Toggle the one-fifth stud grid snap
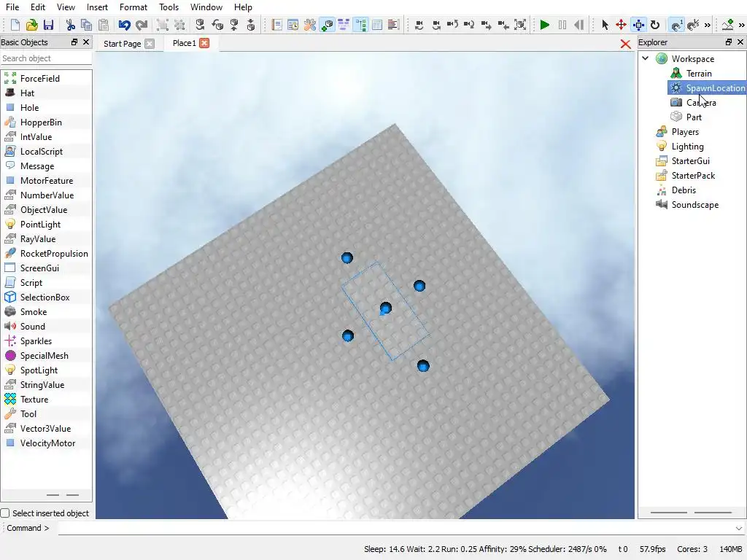The image size is (747, 560). click(693, 25)
